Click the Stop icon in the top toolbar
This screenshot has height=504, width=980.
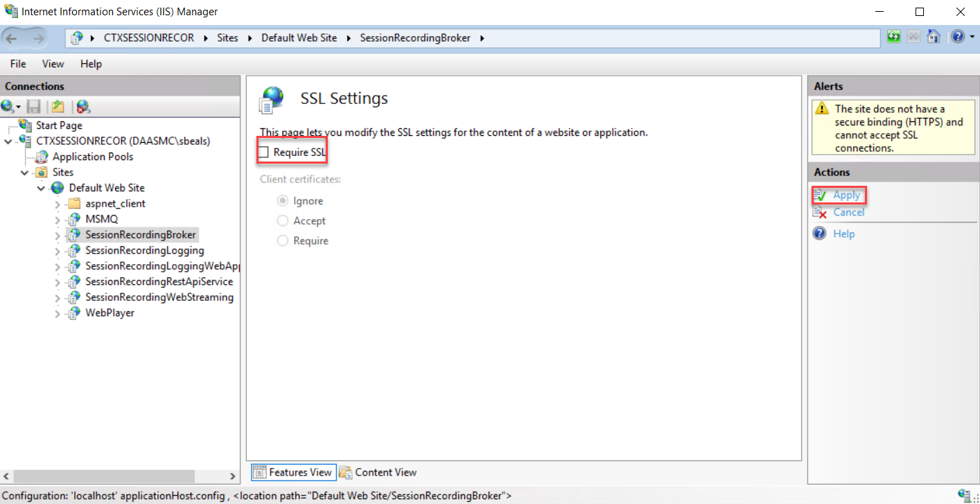[x=913, y=37]
